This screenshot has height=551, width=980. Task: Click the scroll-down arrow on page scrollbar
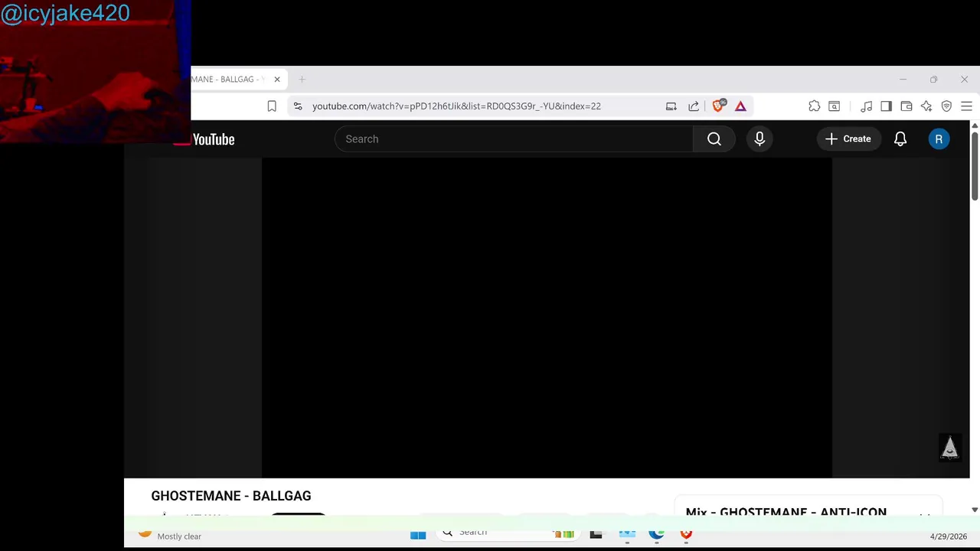click(975, 510)
